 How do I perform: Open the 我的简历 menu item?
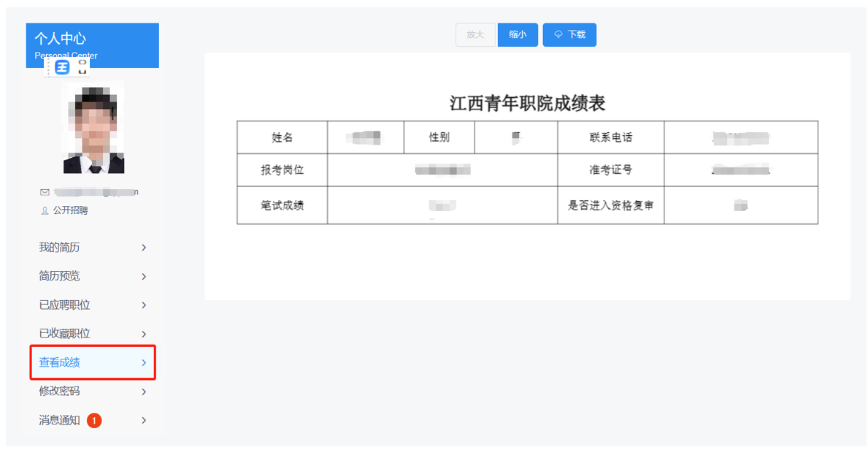click(x=60, y=248)
